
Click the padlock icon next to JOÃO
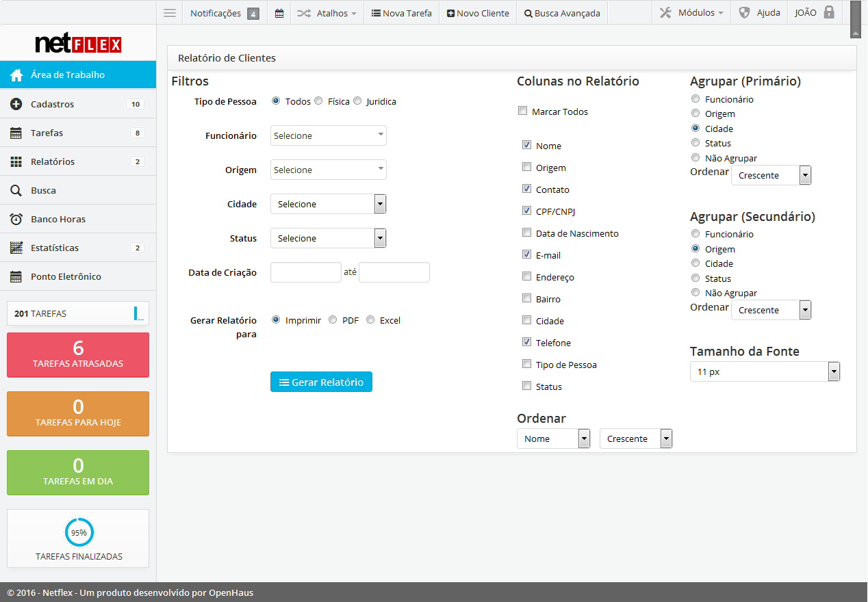tap(829, 12)
